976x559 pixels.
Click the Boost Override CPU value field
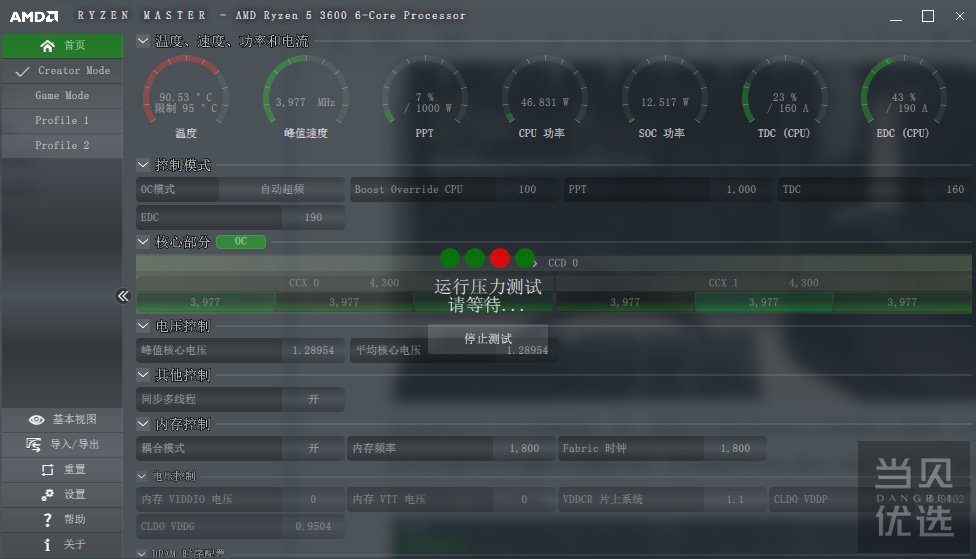pos(527,189)
